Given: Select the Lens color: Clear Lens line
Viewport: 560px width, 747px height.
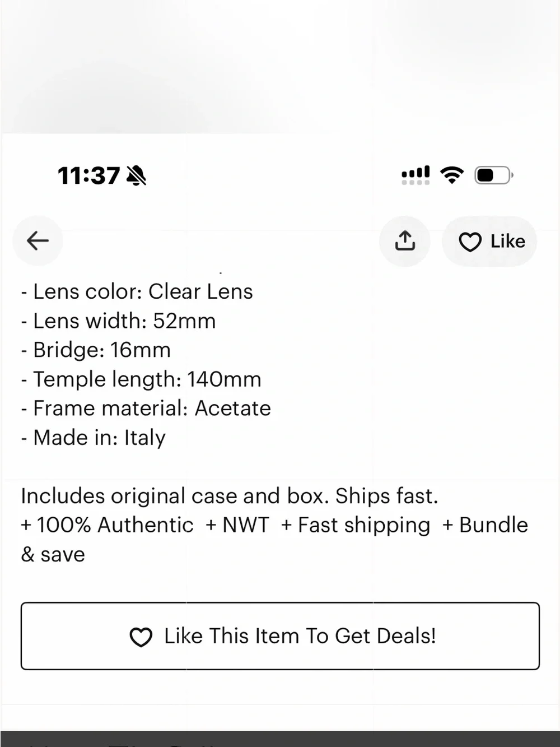Looking at the screenshot, I should 137,291.
